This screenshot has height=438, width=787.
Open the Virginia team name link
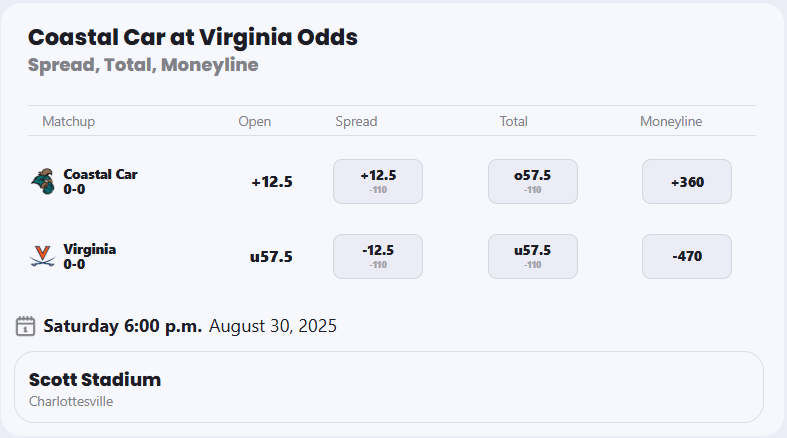pyautogui.click(x=90, y=249)
